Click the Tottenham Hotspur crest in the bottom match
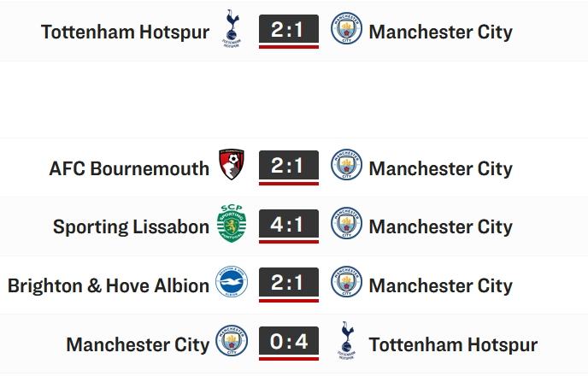588x382 pixels. click(x=346, y=340)
